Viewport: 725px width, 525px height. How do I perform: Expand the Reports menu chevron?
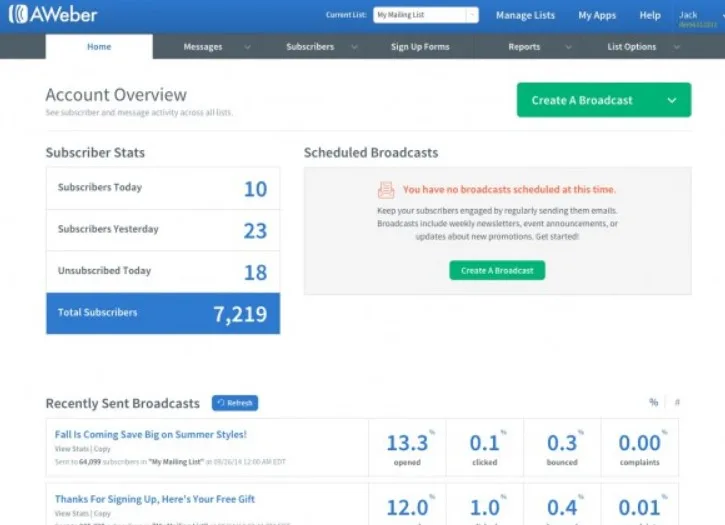pyautogui.click(x=569, y=47)
